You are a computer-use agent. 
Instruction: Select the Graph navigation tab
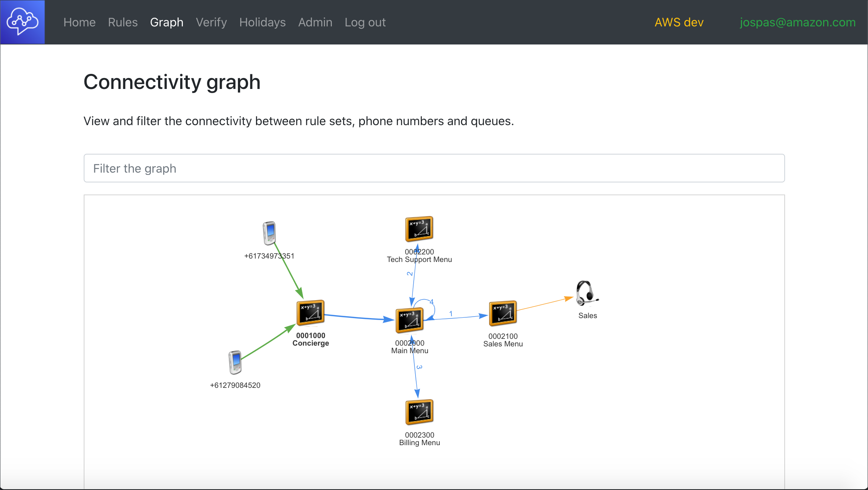pyautogui.click(x=167, y=22)
